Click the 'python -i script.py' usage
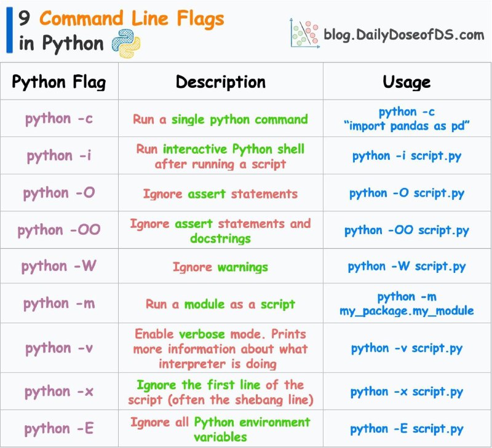This screenshot has width=492, height=448. click(407, 156)
